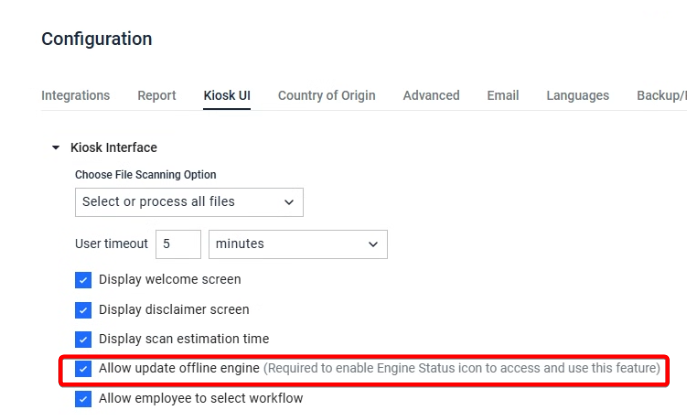Open the Choose File Scanning Option dropdown
This screenshot has width=687, height=415.
tap(189, 202)
